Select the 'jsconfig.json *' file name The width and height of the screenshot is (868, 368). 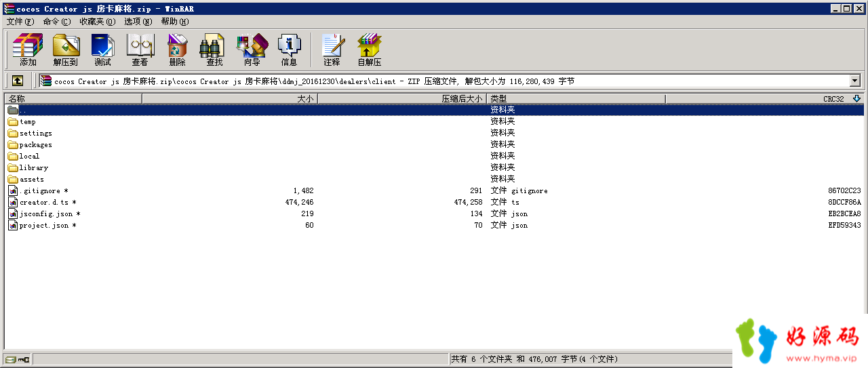(50, 214)
